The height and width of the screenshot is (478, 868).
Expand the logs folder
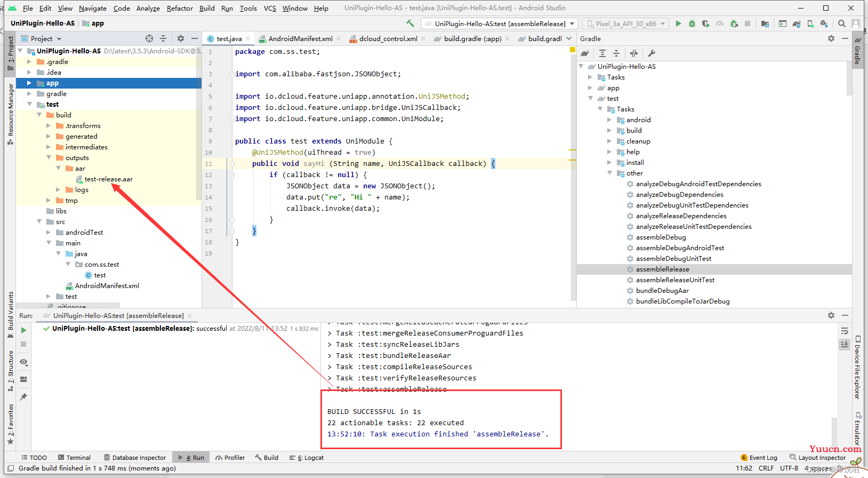(x=58, y=190)
